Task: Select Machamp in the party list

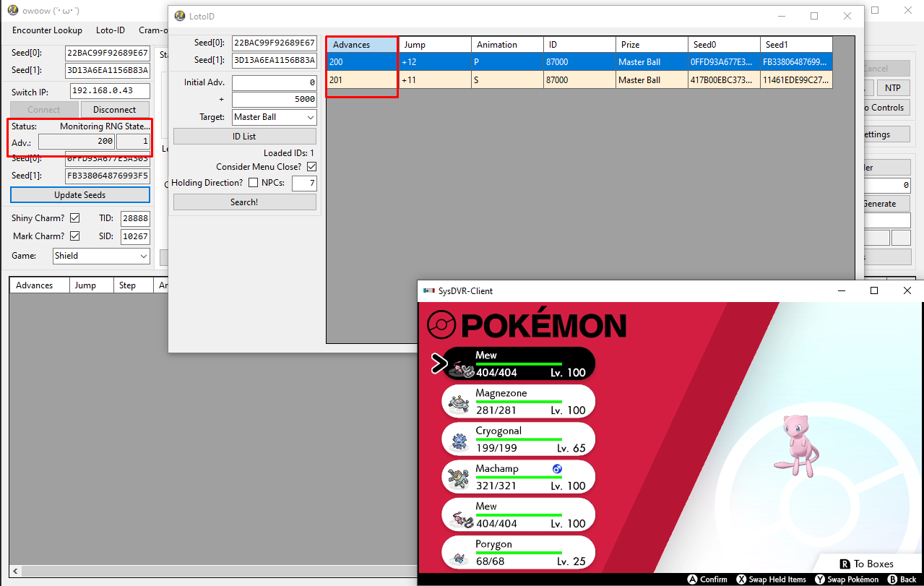Action: pyautogui.click(x=518, y=476)
